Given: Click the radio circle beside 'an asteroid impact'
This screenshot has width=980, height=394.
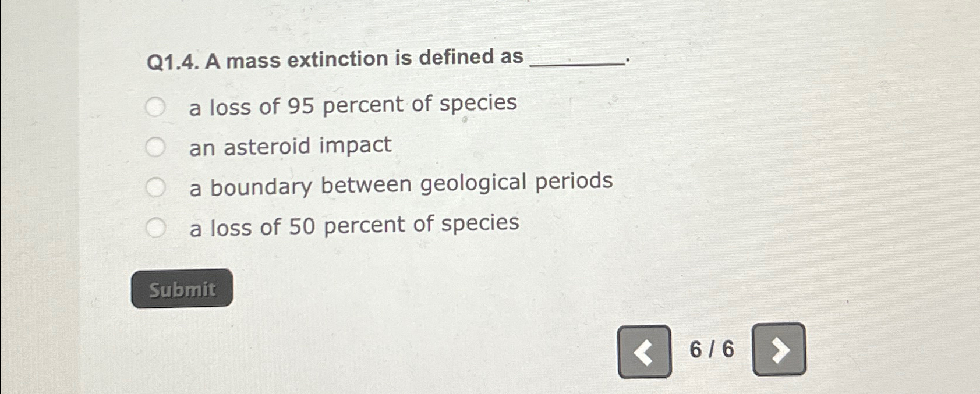Looking at the screenshot, I should (155, 146).
